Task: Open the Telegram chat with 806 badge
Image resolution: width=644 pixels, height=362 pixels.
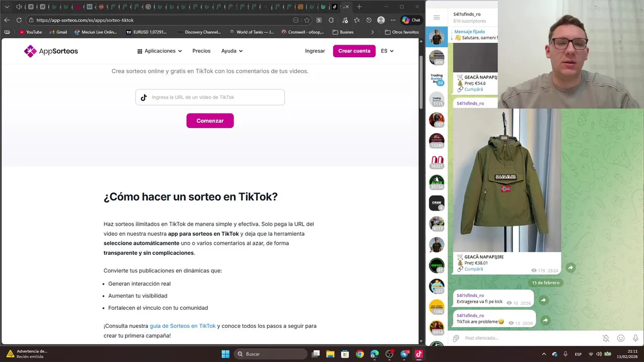Action: [x=437, y=57]
